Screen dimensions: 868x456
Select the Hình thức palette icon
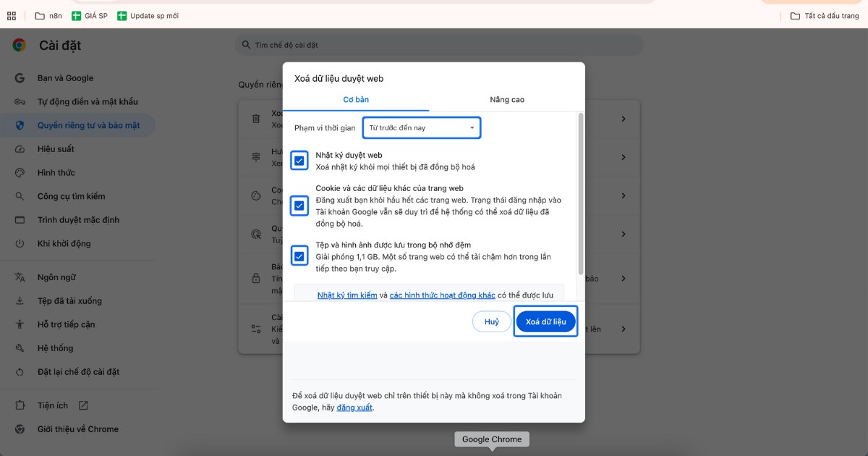click(20, 173)
